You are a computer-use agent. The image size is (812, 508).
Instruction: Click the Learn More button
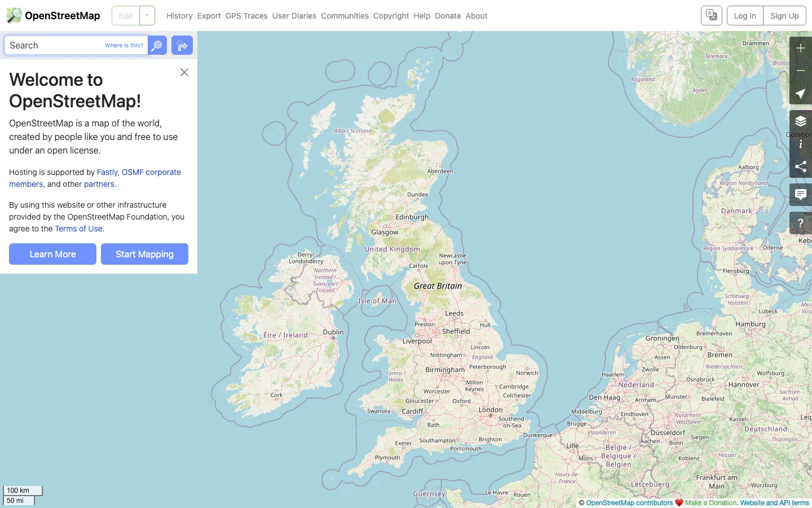point(52,254)
